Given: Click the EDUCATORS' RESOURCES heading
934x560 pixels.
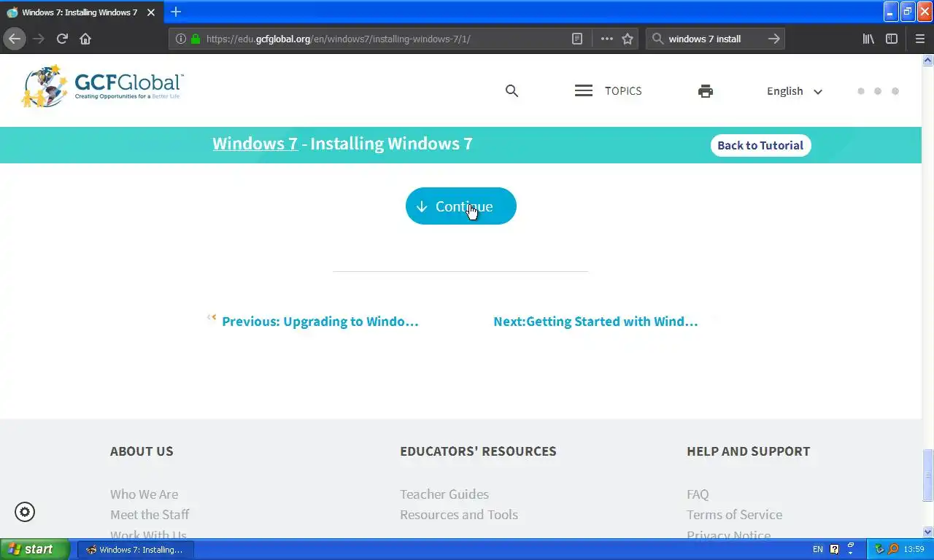Looking at the screenshot, I should [478, 451].
